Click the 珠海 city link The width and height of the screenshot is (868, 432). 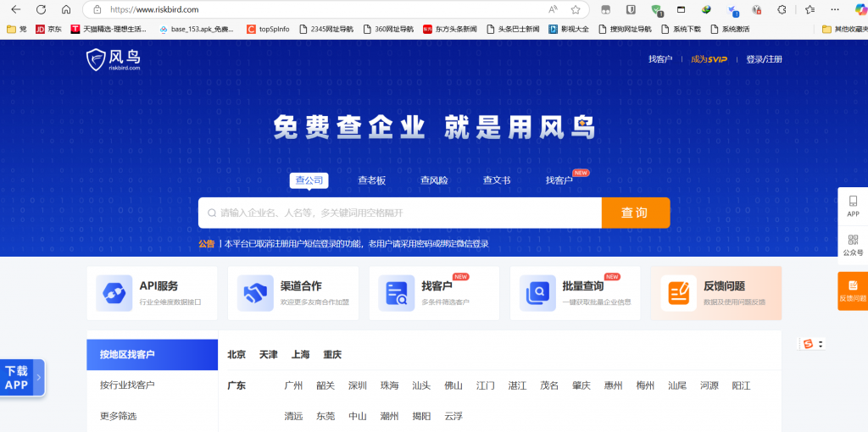coord(390,385)
